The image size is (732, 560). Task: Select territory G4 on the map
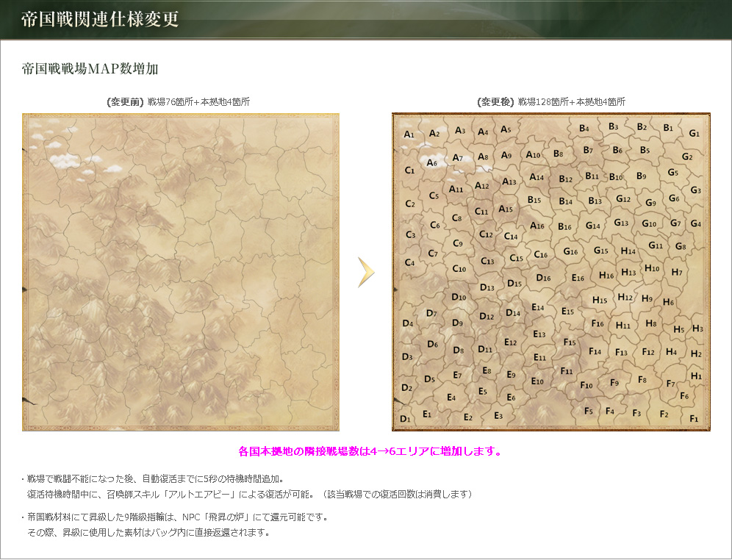point(695,223)
